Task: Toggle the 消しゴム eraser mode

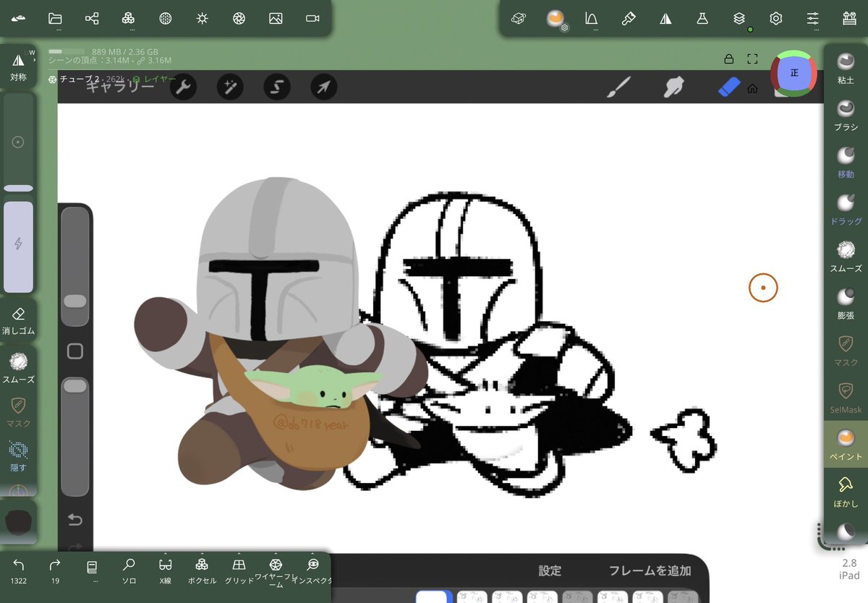Action: pyautogui.click(x=19, y=321)
